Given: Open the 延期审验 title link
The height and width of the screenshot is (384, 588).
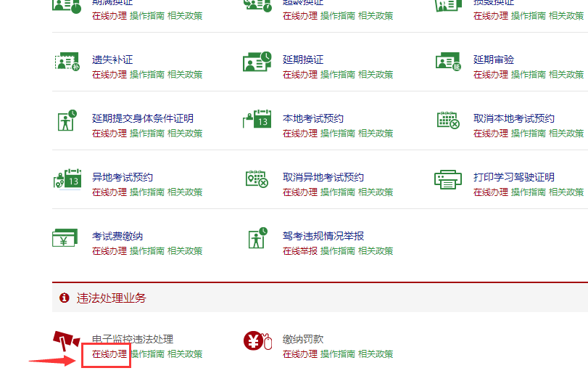Looking at the screenshot, I should point(494,60).
